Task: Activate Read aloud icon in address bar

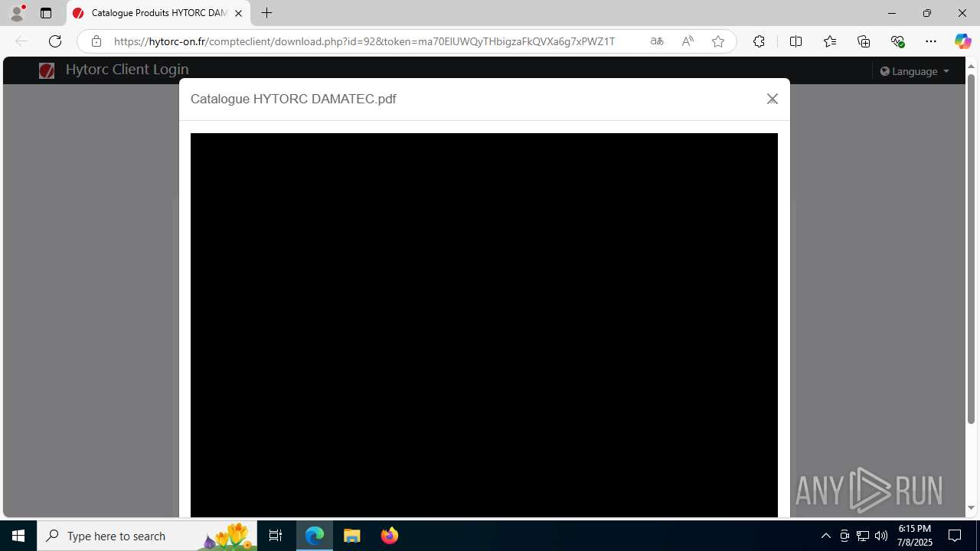Action: (x=688, y=41)
